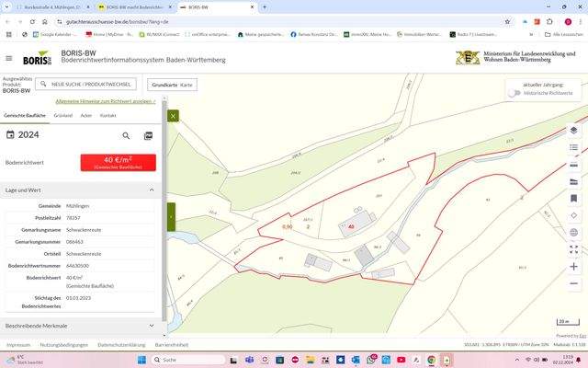Viewport: 588px width, 368px height.
Task: Click the magnifier icon next to 2024
Action: pos(127,135)
